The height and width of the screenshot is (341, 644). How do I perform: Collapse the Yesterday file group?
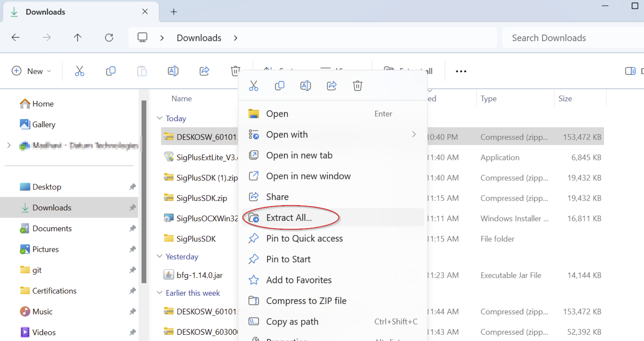[160, 256]
